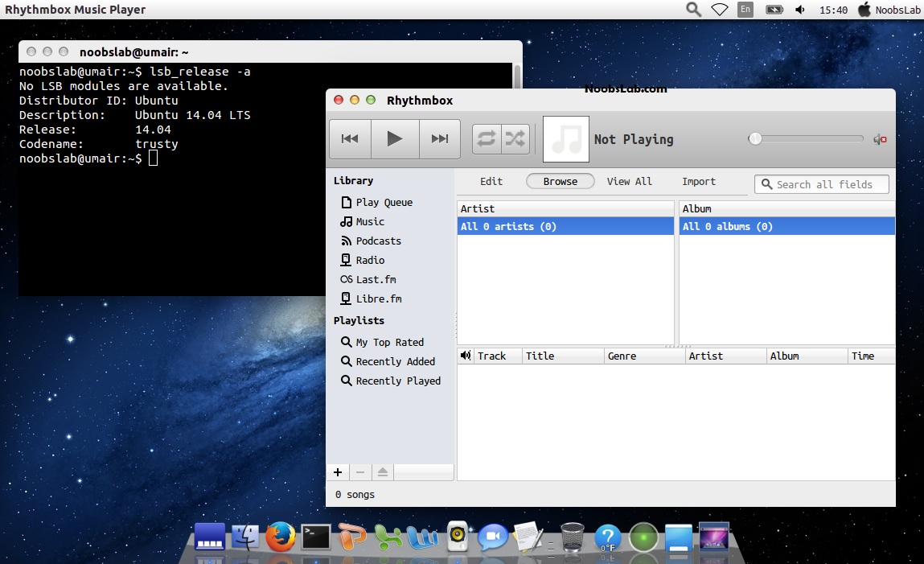924x564 pixels.
Task: Select Radio in the Library
Action: tap(369, 260)
